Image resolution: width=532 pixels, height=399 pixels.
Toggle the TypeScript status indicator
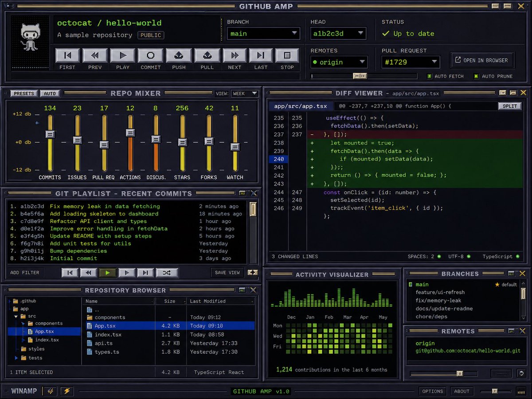pos(517,256)
